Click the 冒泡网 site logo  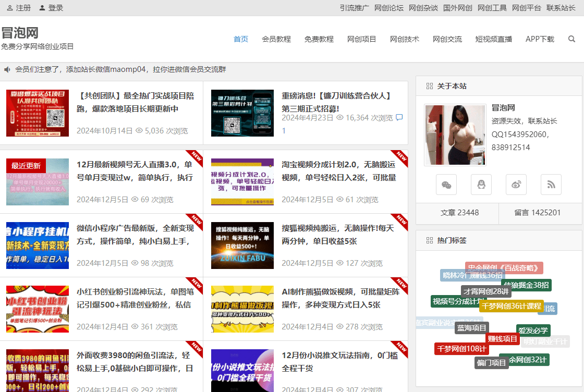pos(20,33)
